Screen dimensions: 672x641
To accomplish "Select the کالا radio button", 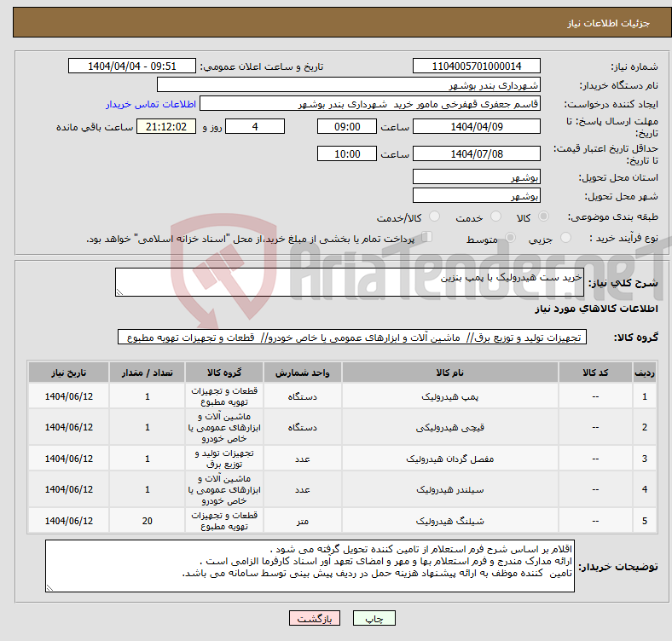I will point(543,217).
